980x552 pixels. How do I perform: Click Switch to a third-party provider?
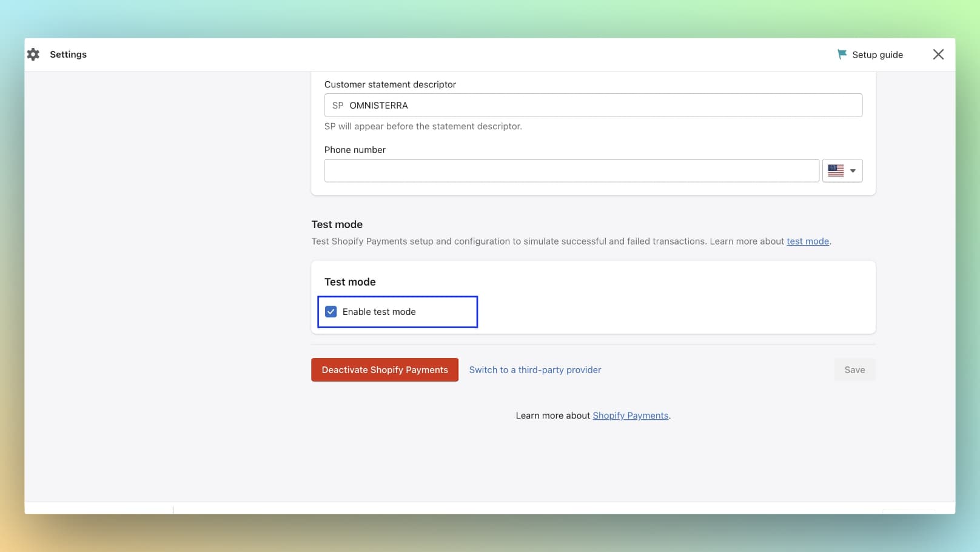535,370
